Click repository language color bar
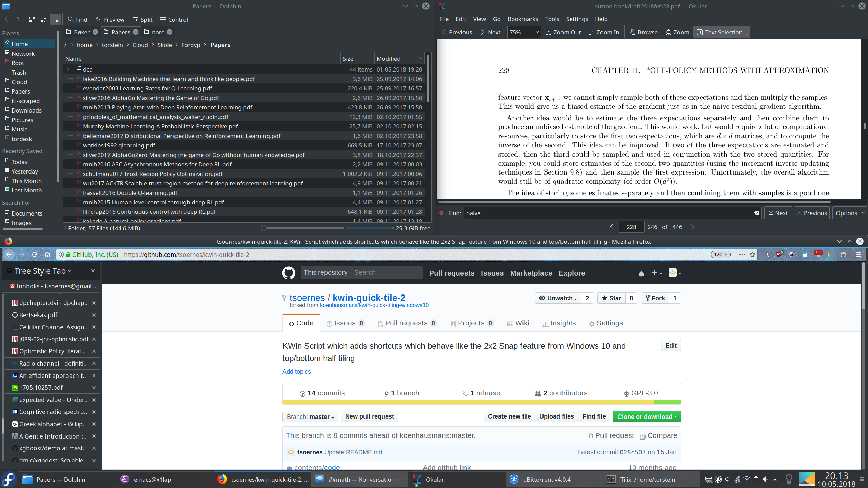The image size is (868, 488). click(481, 402)
